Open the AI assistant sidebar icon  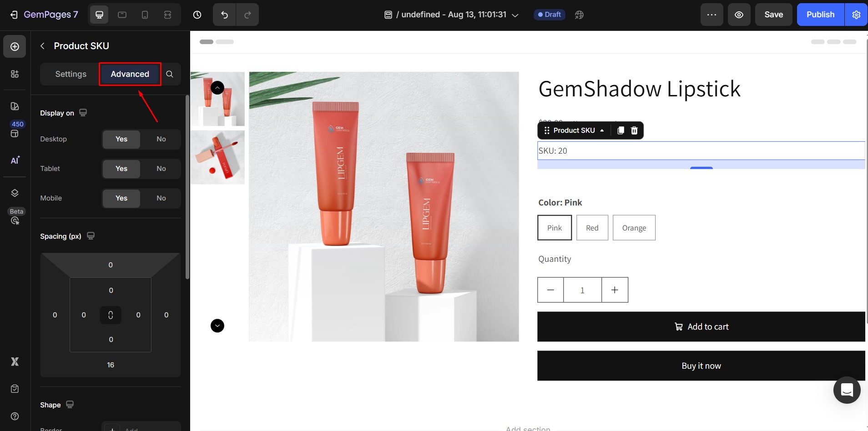coord(15,160)
